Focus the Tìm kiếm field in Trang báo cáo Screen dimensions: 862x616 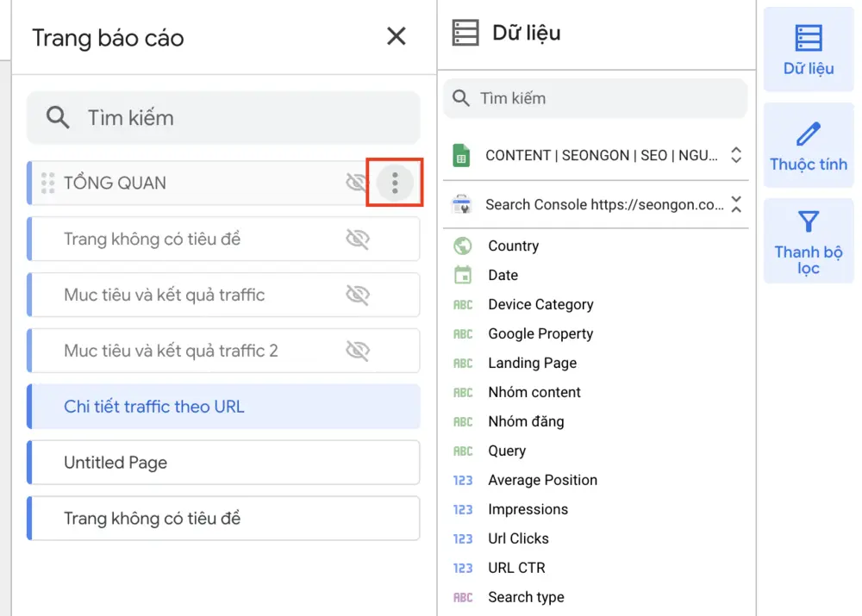223,117
